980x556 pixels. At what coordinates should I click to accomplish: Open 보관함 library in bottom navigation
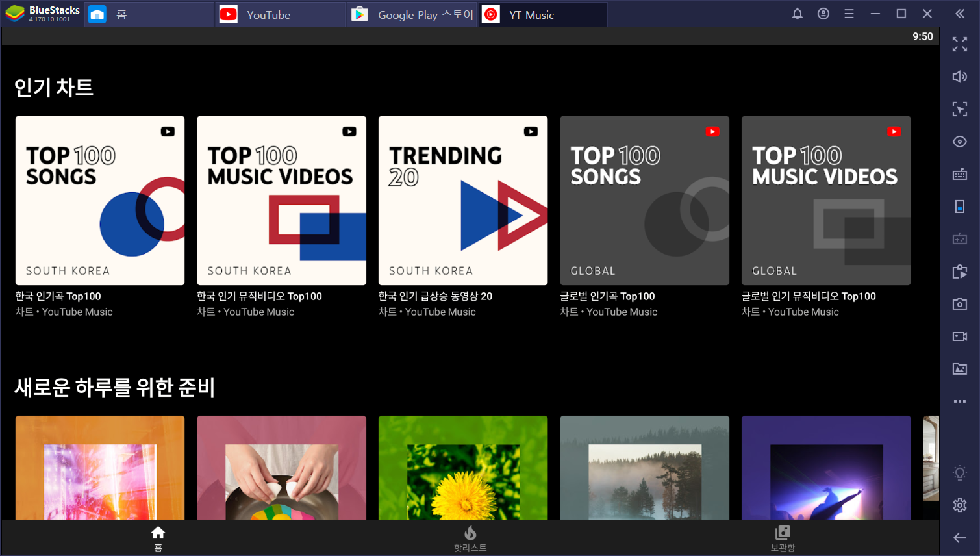783,538
